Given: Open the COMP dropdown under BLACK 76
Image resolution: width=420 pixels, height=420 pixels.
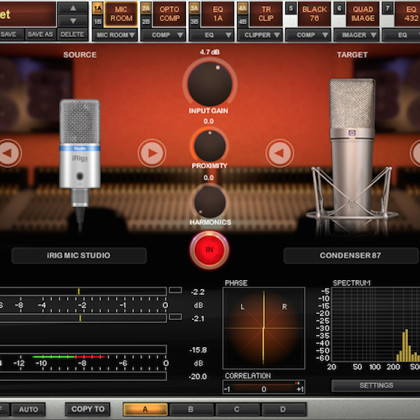Looking at the screenshot, I should (308, 35).
